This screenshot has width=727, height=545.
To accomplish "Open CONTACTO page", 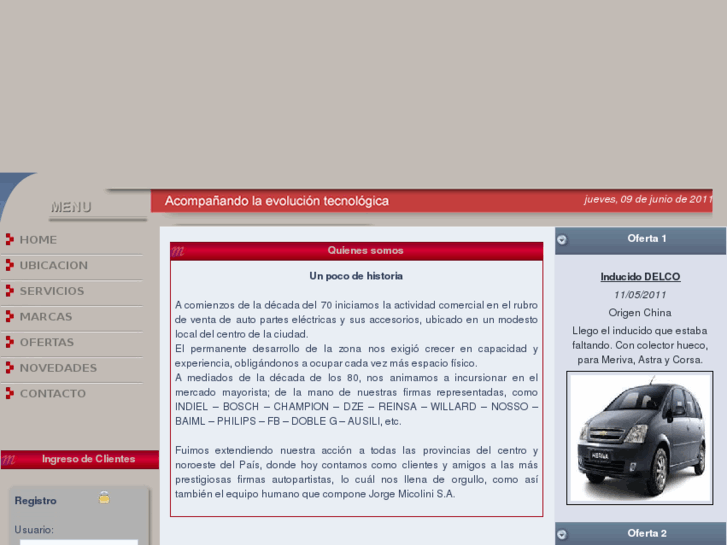I will pos(53,393).
